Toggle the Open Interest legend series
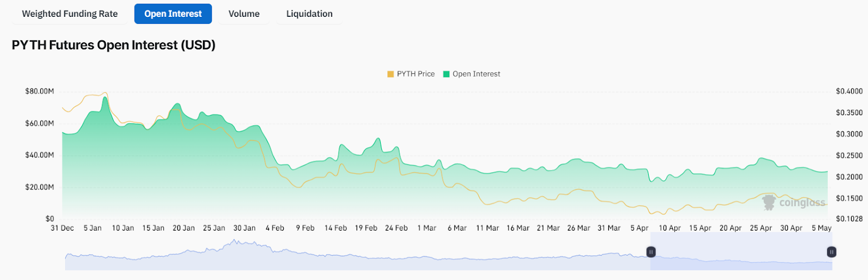 tap(476, 74)
